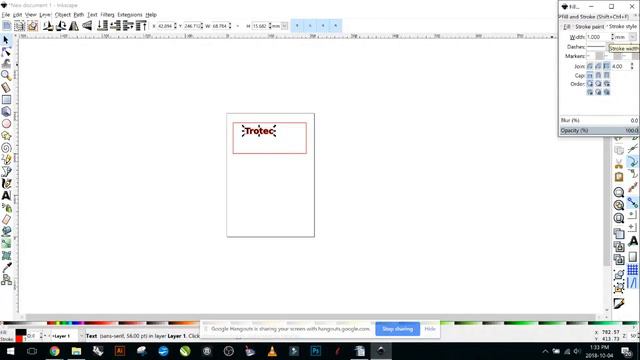Adjust the Opacity (%) slider
Screen dimensions: 640x360
point(599,131)
